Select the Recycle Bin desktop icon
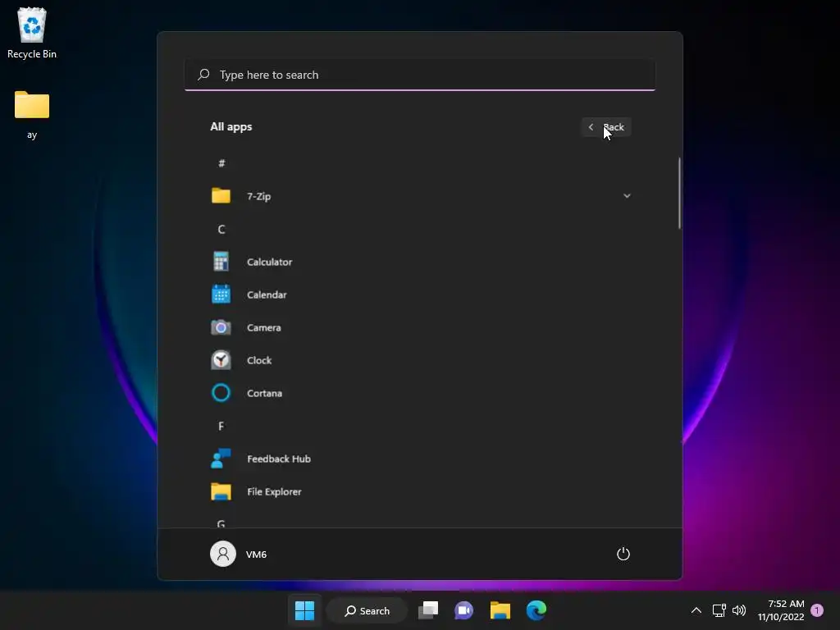The height and width of the screenshot is (630, 840). click(x=32, y=33)
